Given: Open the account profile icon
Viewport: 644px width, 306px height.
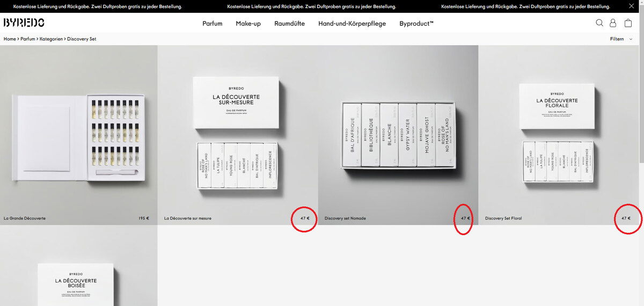Looking at the screenshot, I should pos(613,23).
